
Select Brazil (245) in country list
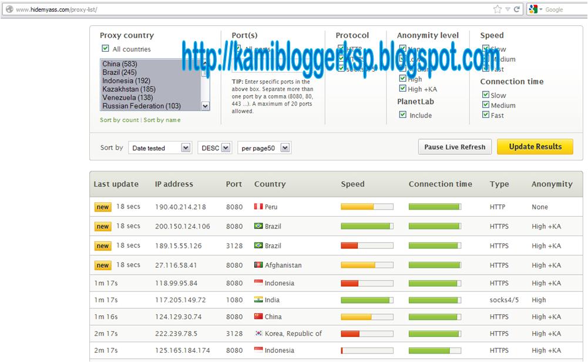[150, 72]
